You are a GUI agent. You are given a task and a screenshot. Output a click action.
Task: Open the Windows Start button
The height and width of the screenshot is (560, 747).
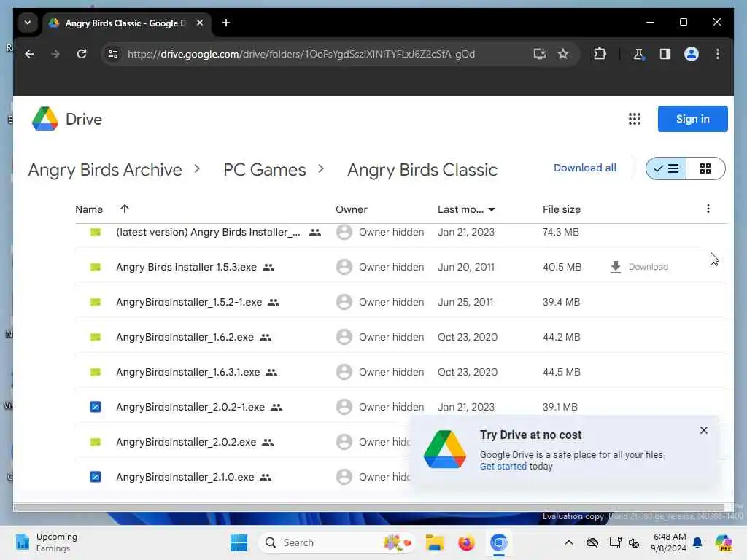point(239,542)
